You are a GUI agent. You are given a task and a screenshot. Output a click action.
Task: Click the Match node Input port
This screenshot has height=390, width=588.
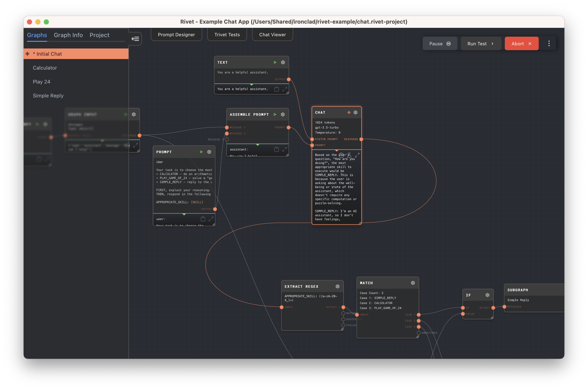pyautogui.click(x=357, y=315)
